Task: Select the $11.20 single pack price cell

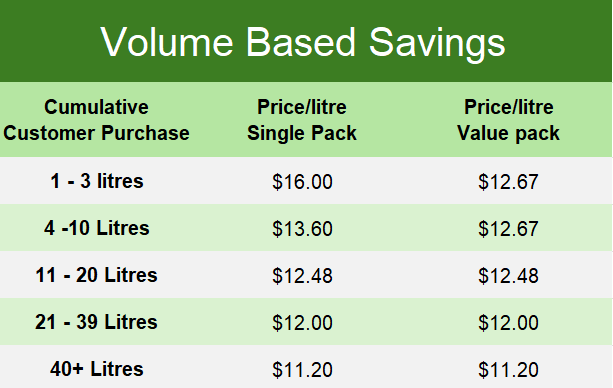Action: point(302,370)
